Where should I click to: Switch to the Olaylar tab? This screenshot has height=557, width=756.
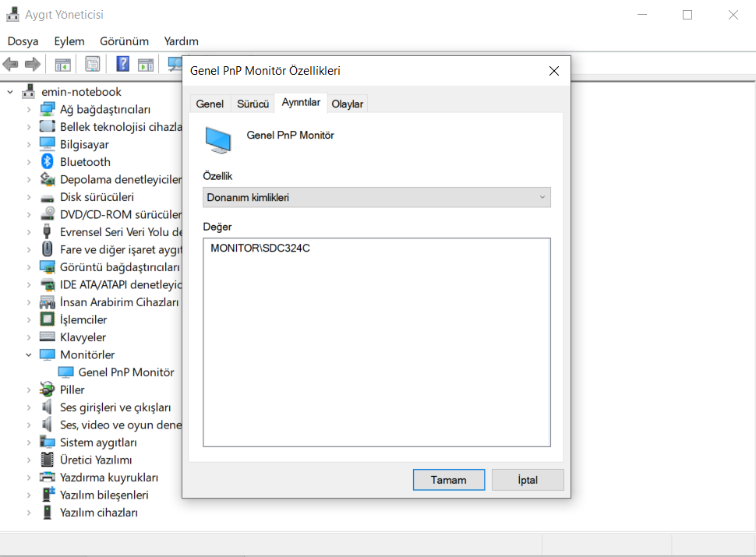[x=347, y=104]
